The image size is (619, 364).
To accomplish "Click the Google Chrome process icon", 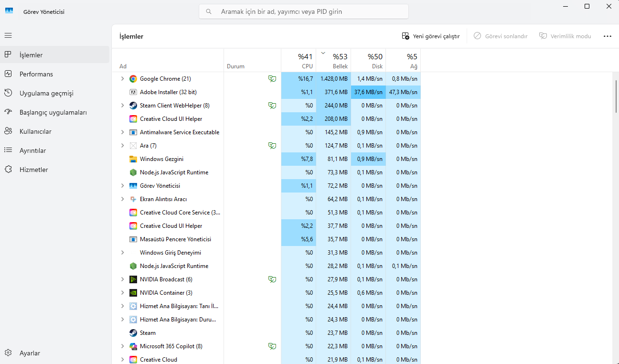I will click(133, 79).
